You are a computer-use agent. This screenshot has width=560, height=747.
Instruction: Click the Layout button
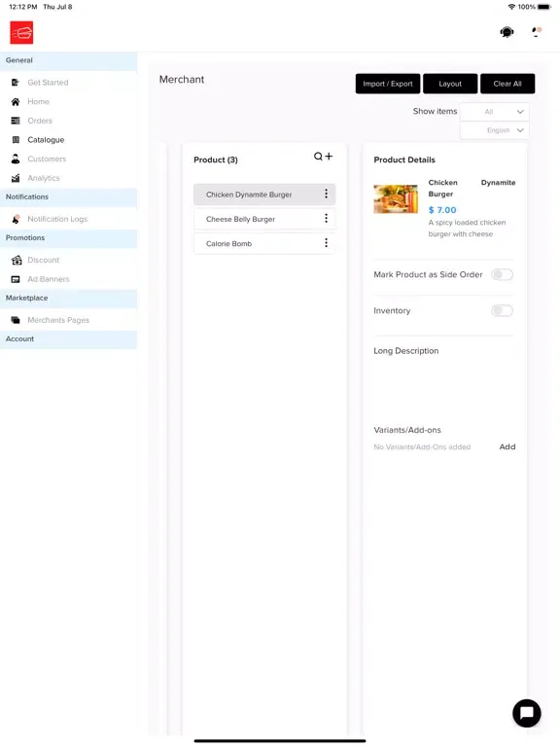450,84
